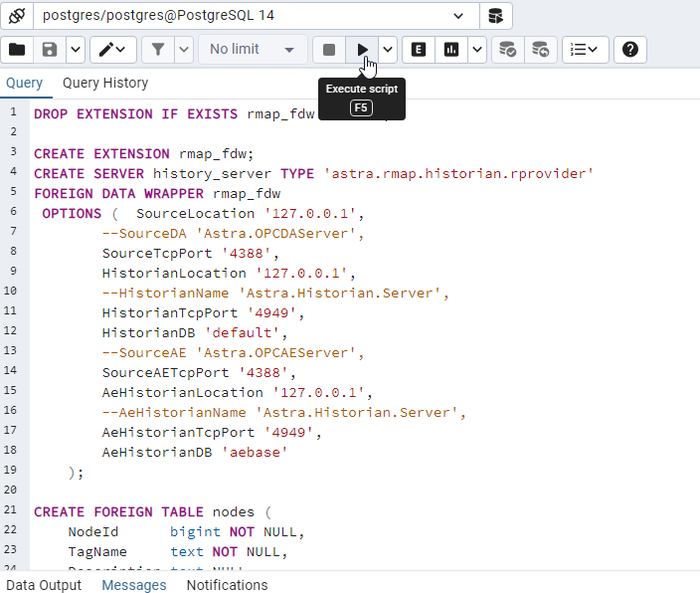Screen dimensions: 700x593
Task: Click the Open File folder icon
Action: (x=17, y=50)
